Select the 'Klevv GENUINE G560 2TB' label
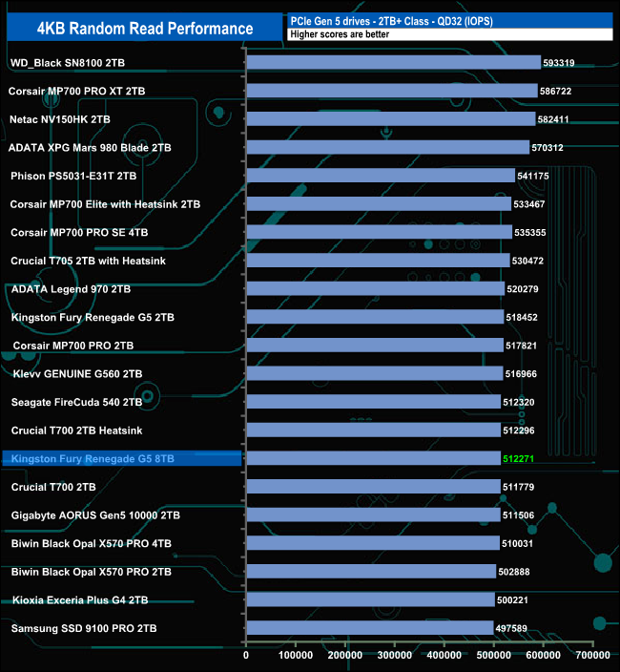This screenshot has height=672, width=620. pos(77,374)
